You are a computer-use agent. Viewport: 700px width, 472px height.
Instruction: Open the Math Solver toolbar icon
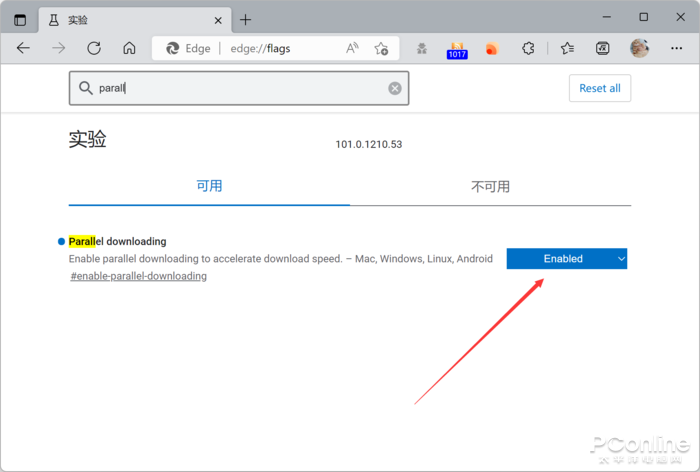point(603,48)
